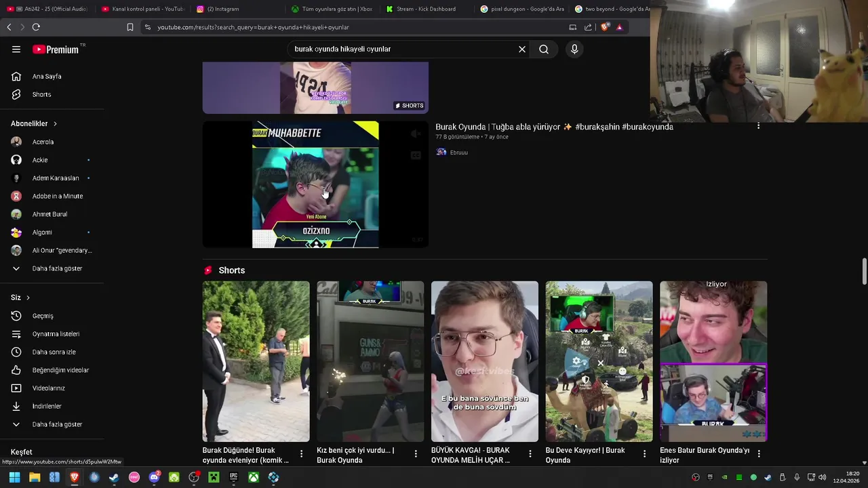
Task: Switch to pixel dungeon Google tab
Action: point(522,9)
